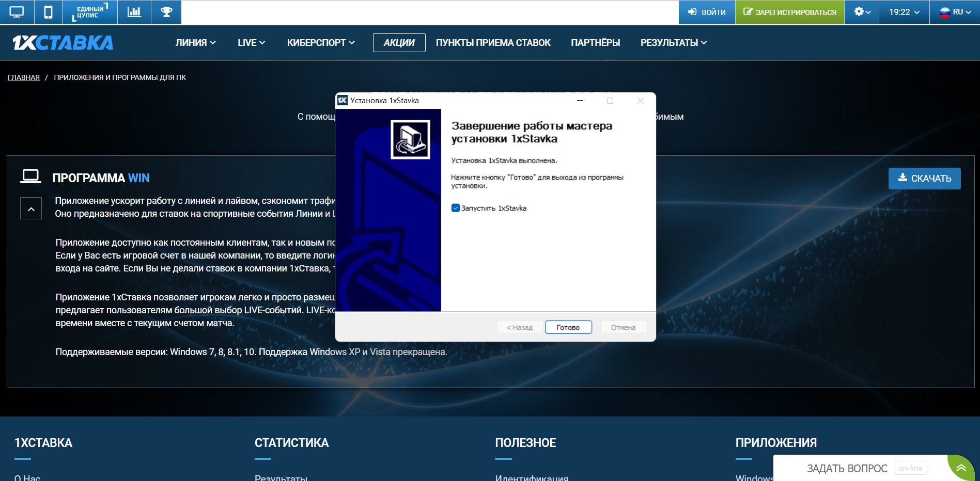Click the installer wizard computer image
980x481 pixels.
pos(410,139)
